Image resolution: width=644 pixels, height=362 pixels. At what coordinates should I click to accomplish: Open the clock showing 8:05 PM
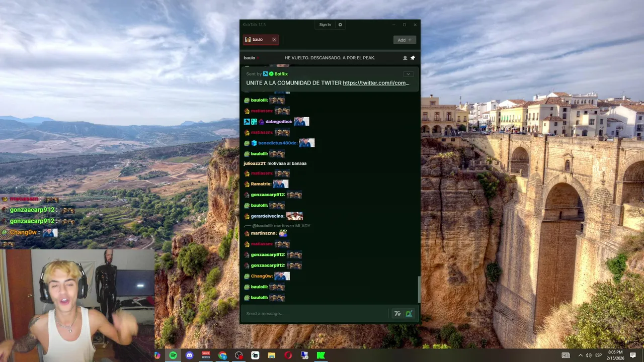point(615,355)
